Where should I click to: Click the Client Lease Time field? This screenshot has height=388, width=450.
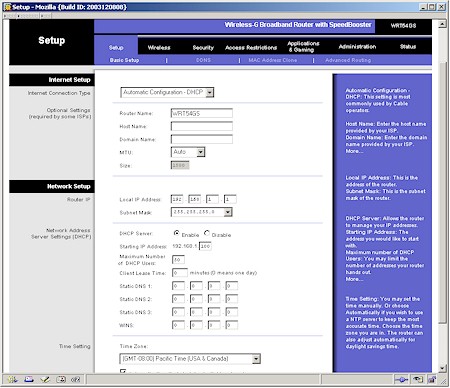(180, 273)
